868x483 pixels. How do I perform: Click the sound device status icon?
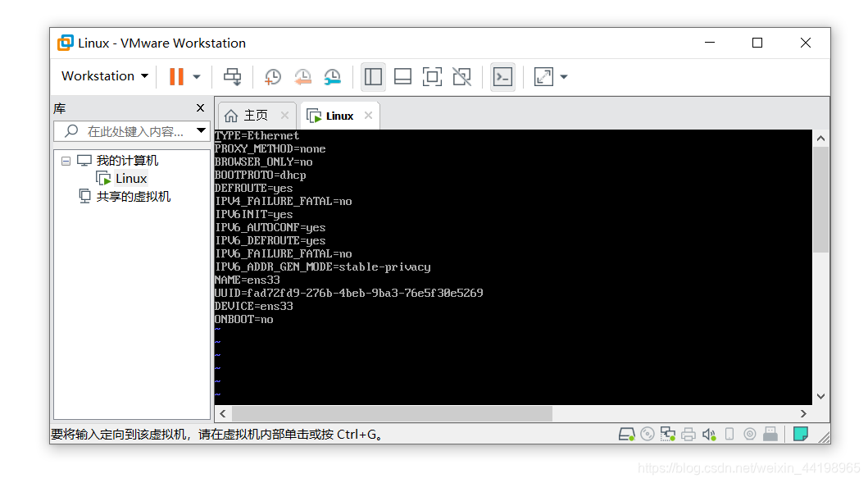click(x=709, y=435)
